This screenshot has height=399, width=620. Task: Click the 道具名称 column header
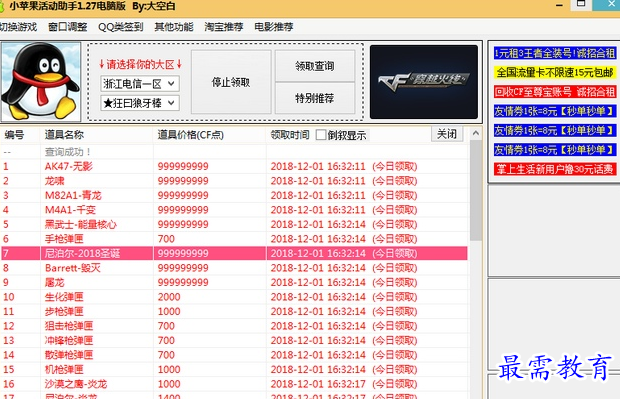point(96,135)
